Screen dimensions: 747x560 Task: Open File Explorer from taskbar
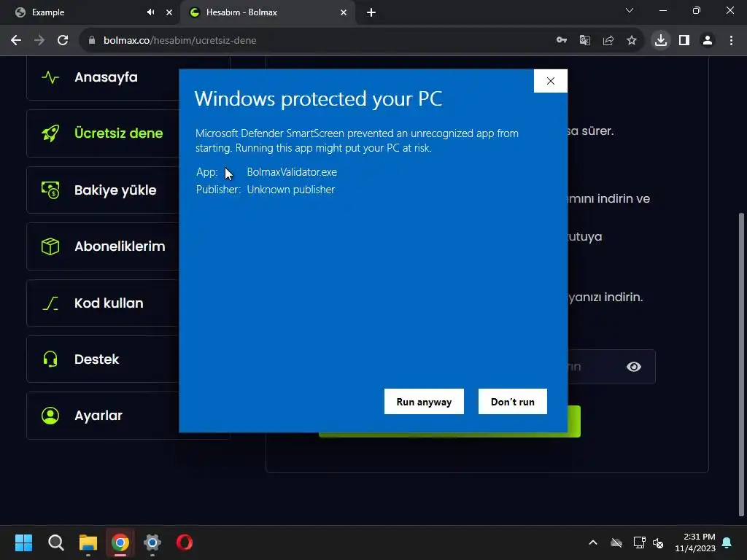pyautogui.click(x=88, y=542)
